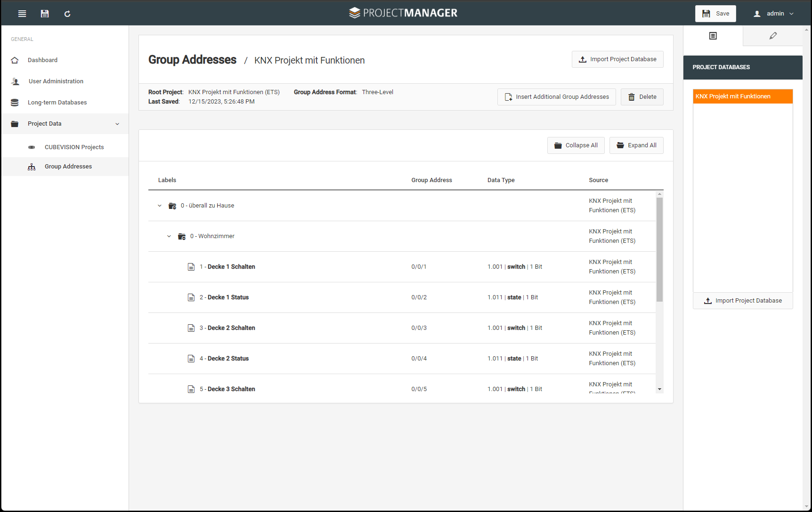Open Dashboard in the sidebar
Screen dimensions: 812x512
65,60
